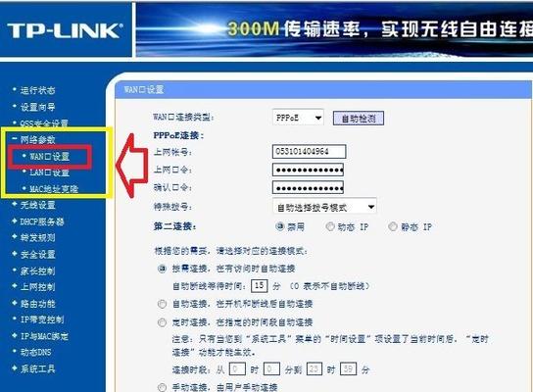Open LAN口设置 in the sidebar
Screen dimensions: 533x392
coord(50,172)
